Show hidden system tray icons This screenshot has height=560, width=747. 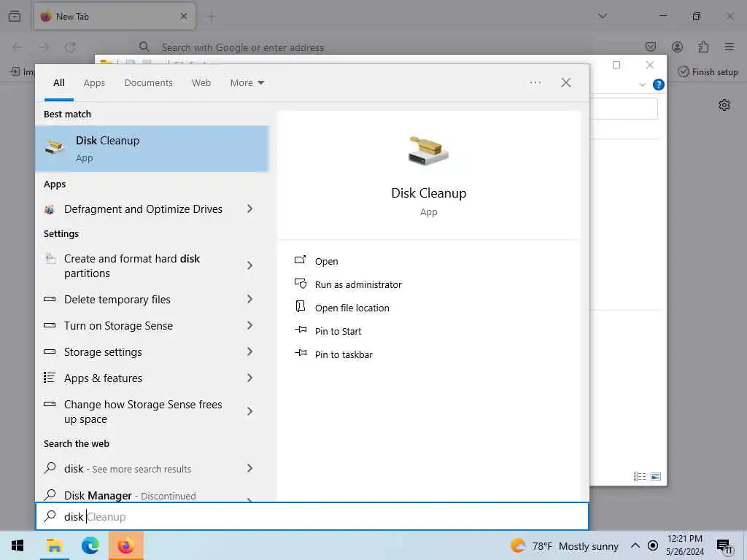pos(635,545)
